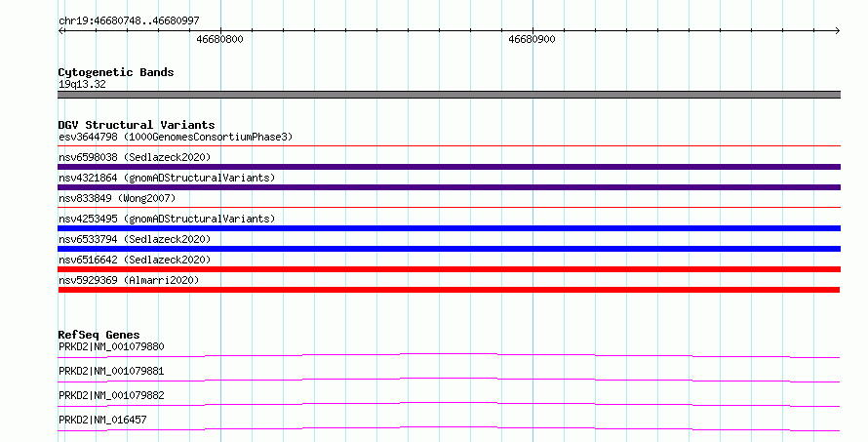
Task: Click the magenta line for NM_016457
Action: pos(449,428)
